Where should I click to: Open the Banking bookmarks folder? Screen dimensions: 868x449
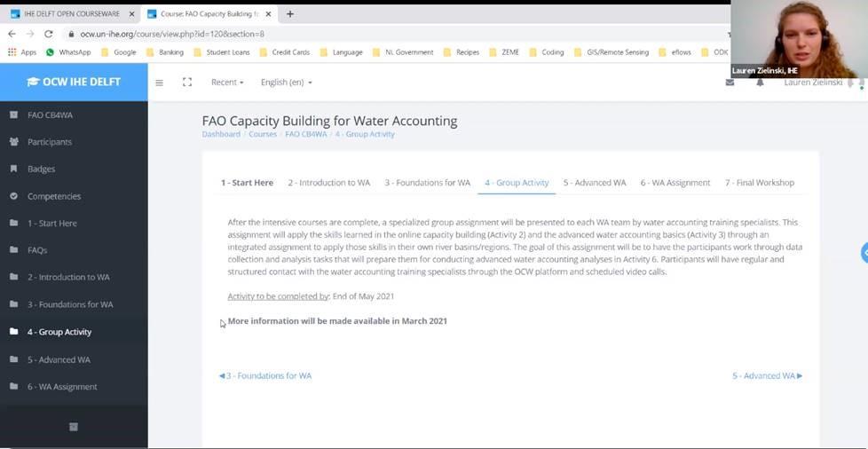pyautogui.click(x=165, y=52)
